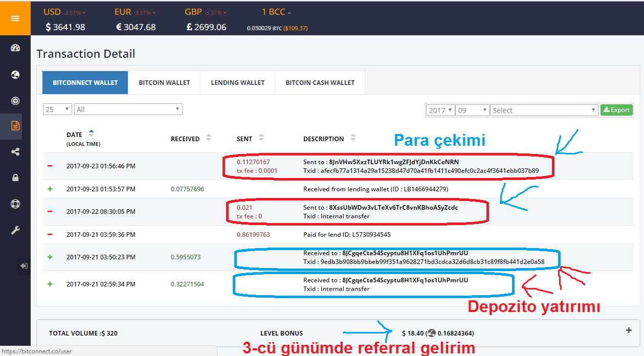Click the € 3047.68 EUR price

(136, 27)
